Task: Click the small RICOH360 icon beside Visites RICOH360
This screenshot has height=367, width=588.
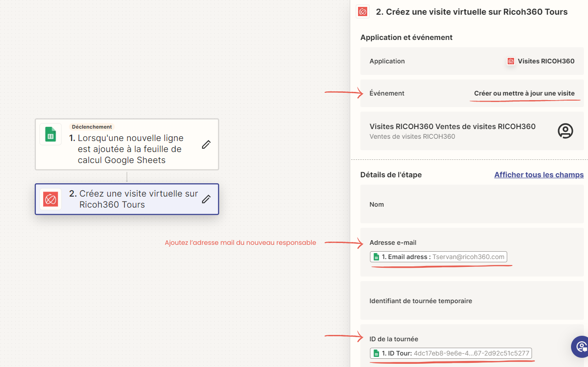Action: 511,61
